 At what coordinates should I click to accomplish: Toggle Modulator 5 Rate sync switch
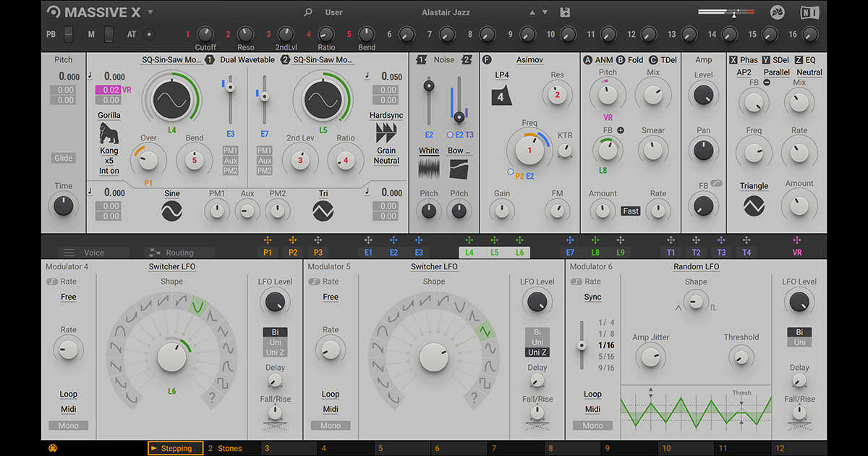coord(314,282)
